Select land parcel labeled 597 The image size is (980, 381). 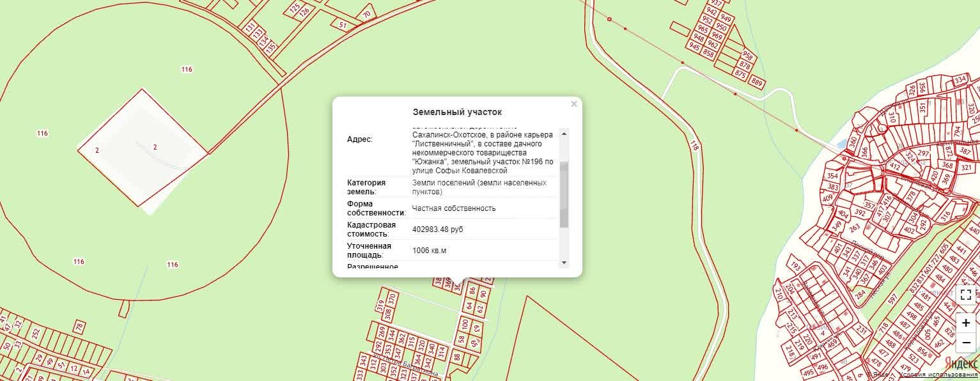pyautogui.click(x=893, y=299)
